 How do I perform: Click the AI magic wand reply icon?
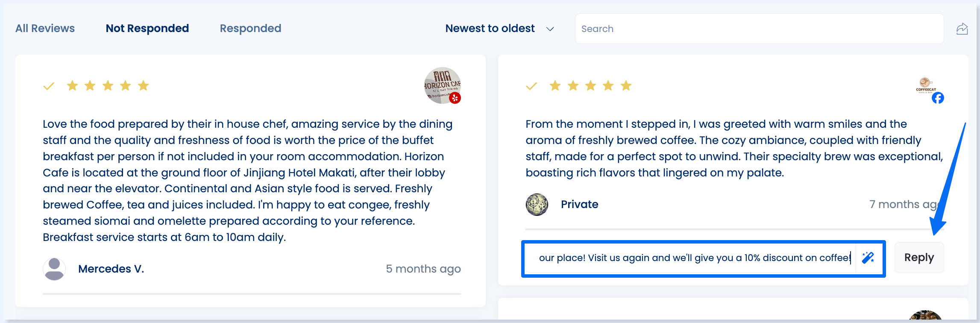[x=868, y=258]
